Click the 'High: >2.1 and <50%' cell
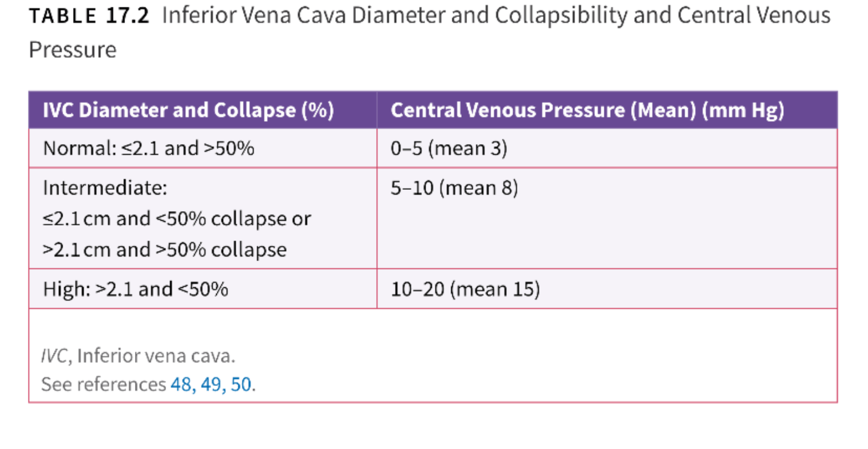868x449 pixels. (x=136, y=289)
